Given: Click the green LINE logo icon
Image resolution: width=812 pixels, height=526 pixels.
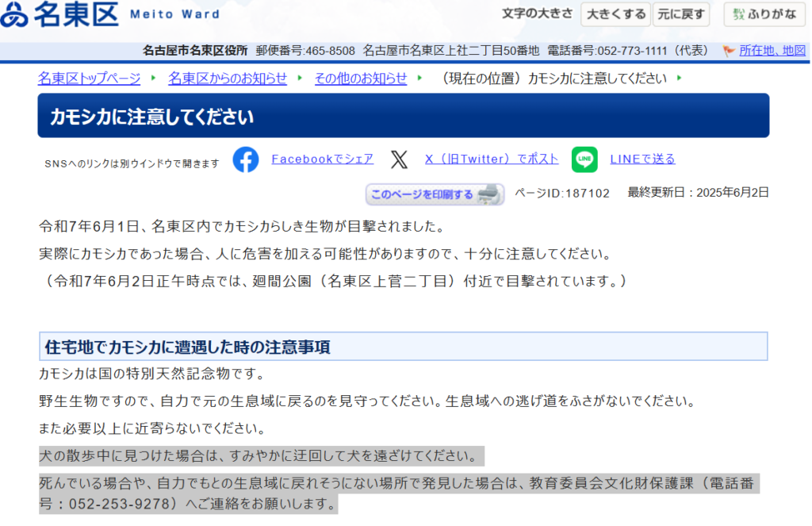Looking at the screenshot, I should click(x=584, y=159).
